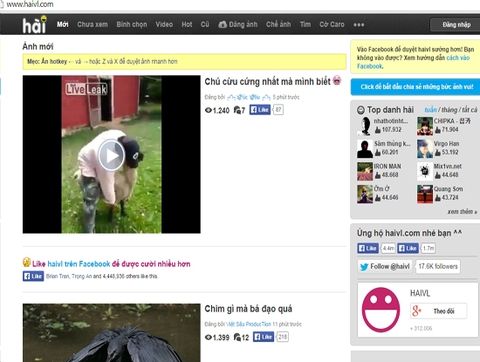Open uploader Việt Sâu Production link
This screenshot has height=362, width=480.
[x=248, y=324]
